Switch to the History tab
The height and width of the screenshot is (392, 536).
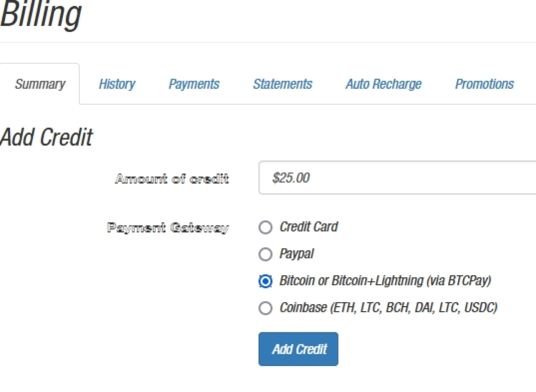point(117,84)
